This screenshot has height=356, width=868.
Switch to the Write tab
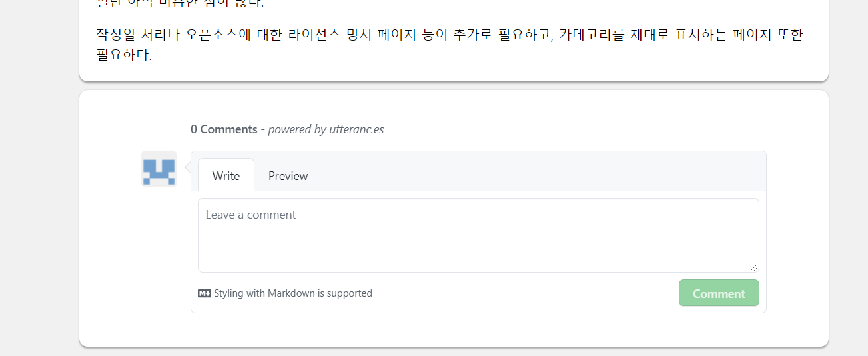pyautogui.click(x=226, y=176)
